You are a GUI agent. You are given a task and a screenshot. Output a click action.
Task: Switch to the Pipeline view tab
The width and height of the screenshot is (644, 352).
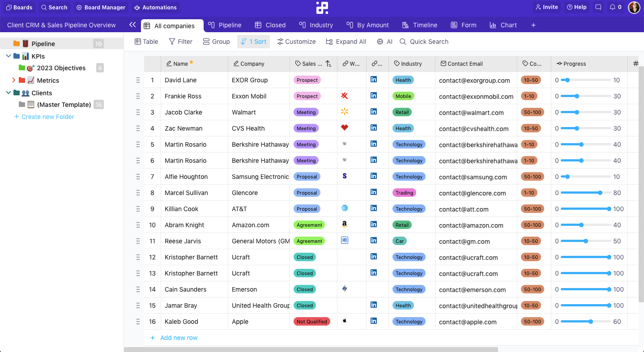tap(225, 25)
